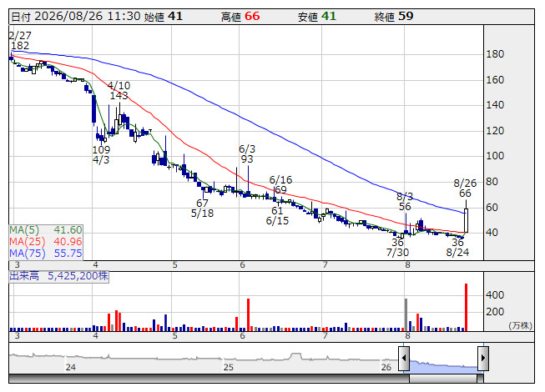
Task: Click the 高値 66 high price
Action: (240, 17)
